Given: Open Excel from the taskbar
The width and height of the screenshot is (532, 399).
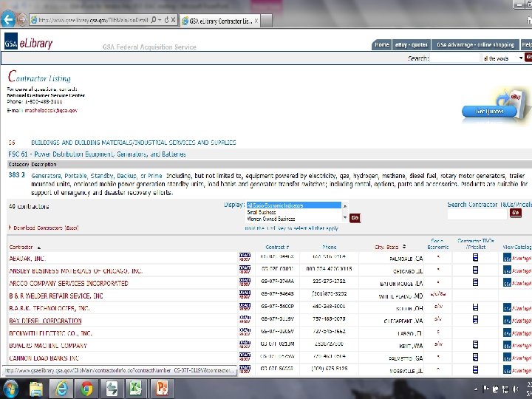Looking at the screenshot, I should (136, 389).
